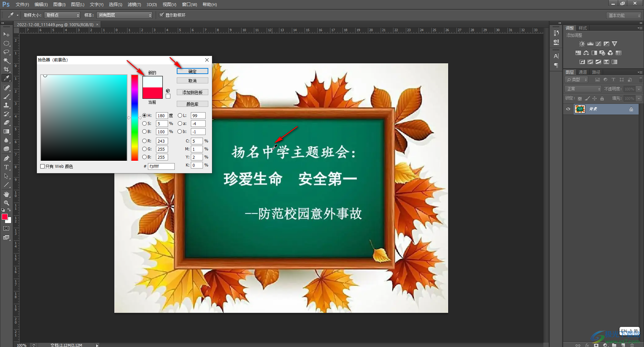Click the 取消 button
Screen dimensions: 644x347
click(x=193, y=81)
